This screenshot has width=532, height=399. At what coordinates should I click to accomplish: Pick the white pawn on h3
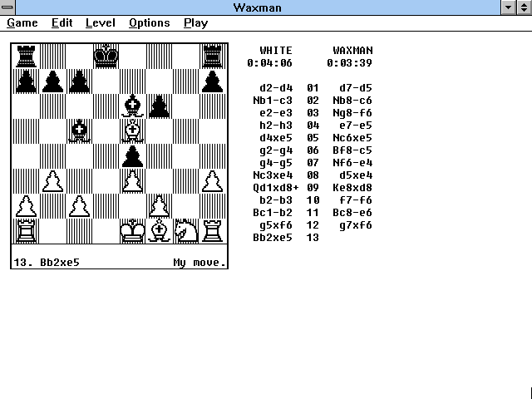(x=213, y=181)
